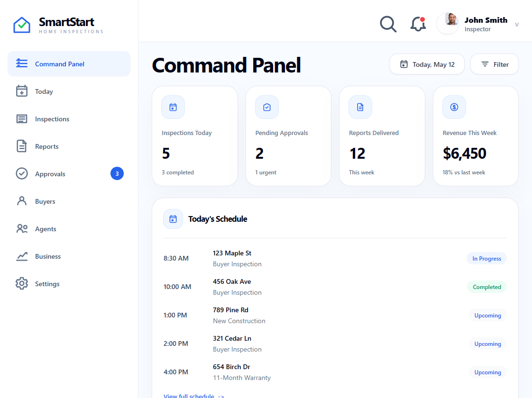Click '18% vs last week' text
This screenshot has height=398, width=532.
click(464, 172)
